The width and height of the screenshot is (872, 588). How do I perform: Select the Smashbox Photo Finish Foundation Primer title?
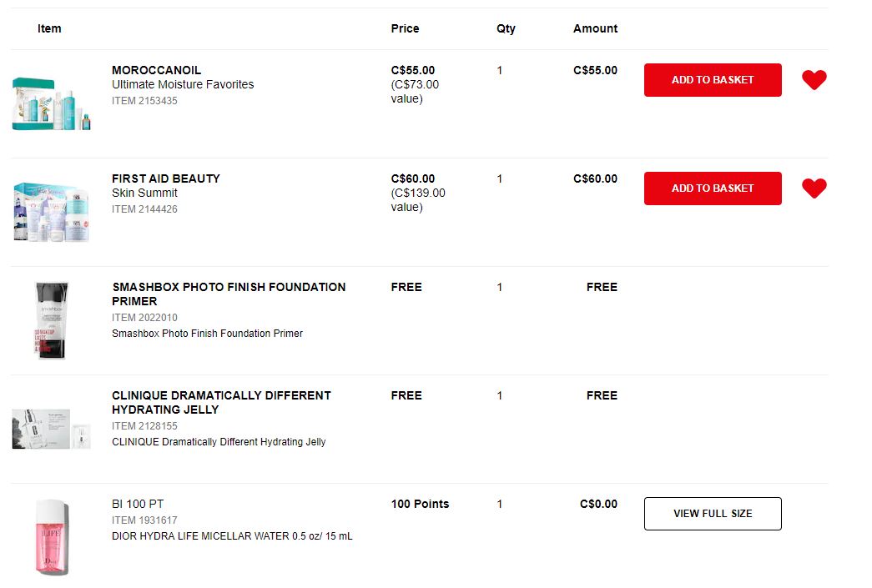point(229,294)
